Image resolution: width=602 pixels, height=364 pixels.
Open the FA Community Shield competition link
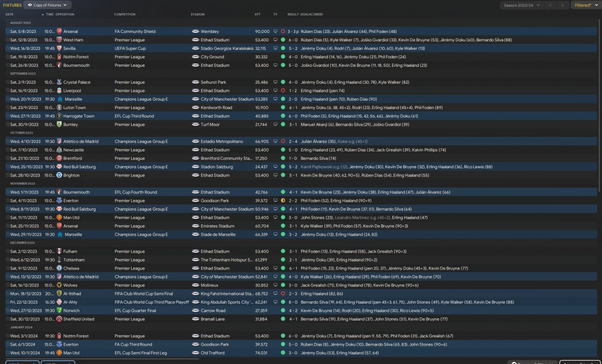click(x=135, y=32)
